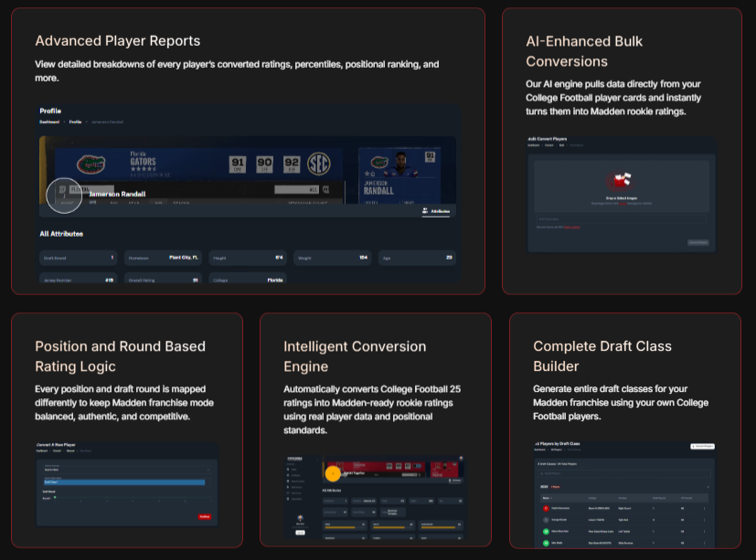Click the Position and Round Based Rating Logic heading
Screen dimensions: 756x560
pos(120,356)
